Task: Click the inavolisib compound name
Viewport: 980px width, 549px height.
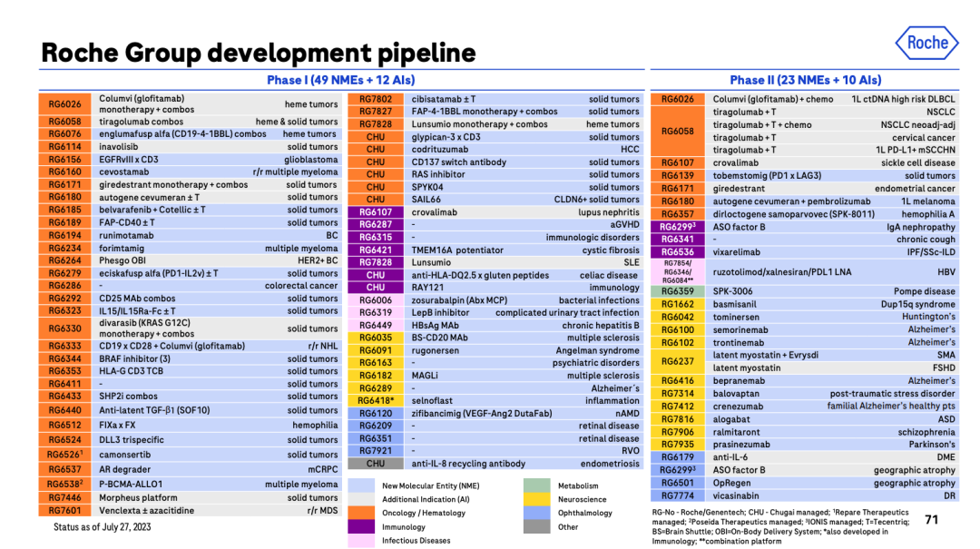Action: coord(118,147)
